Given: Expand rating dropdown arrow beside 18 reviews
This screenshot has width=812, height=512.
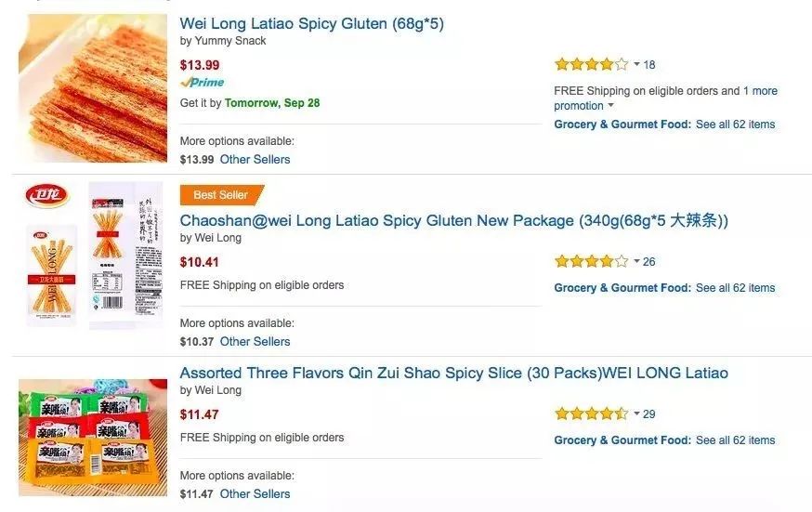Looking at the screenshot, I should 636,64.
